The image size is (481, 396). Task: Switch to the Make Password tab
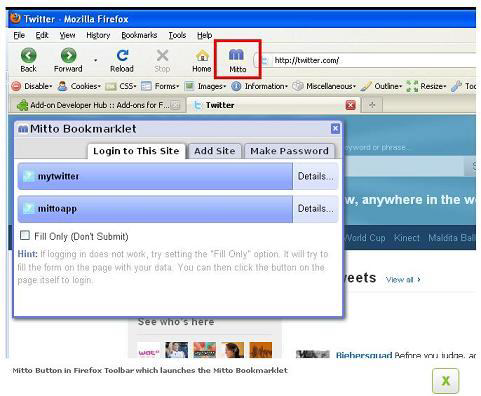(x=289, y=151)
